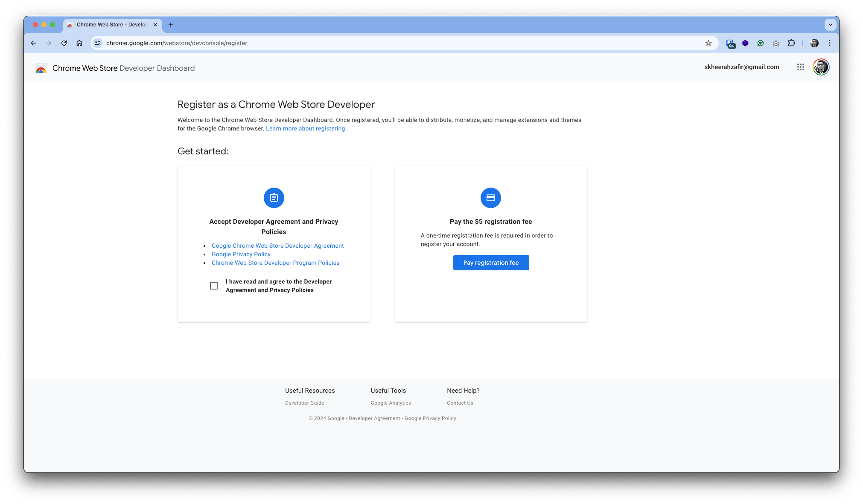
Task: Bookmark this page with the star icon
Action: pyautogui.click(x=708, y=43)
